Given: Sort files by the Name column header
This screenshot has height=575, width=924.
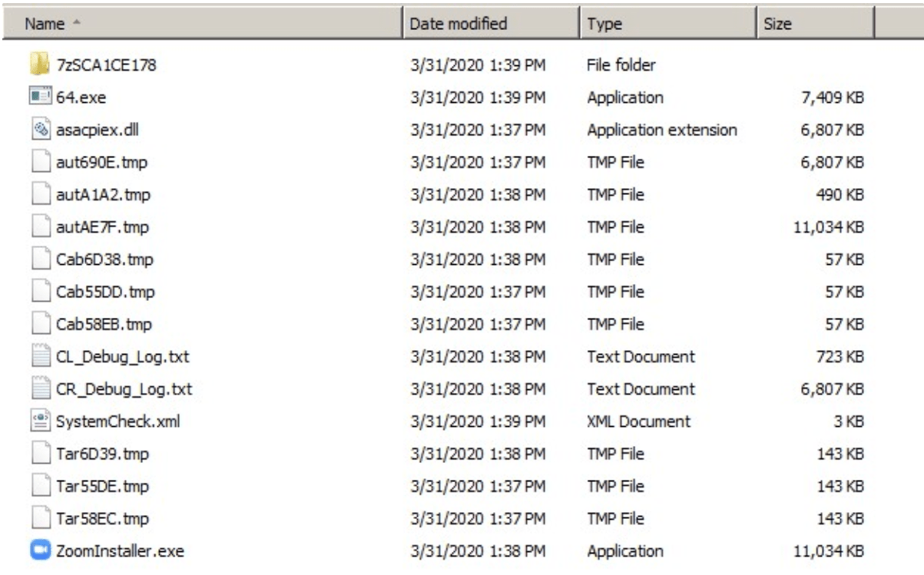Looking at the screenshot, I should [203, 24].
